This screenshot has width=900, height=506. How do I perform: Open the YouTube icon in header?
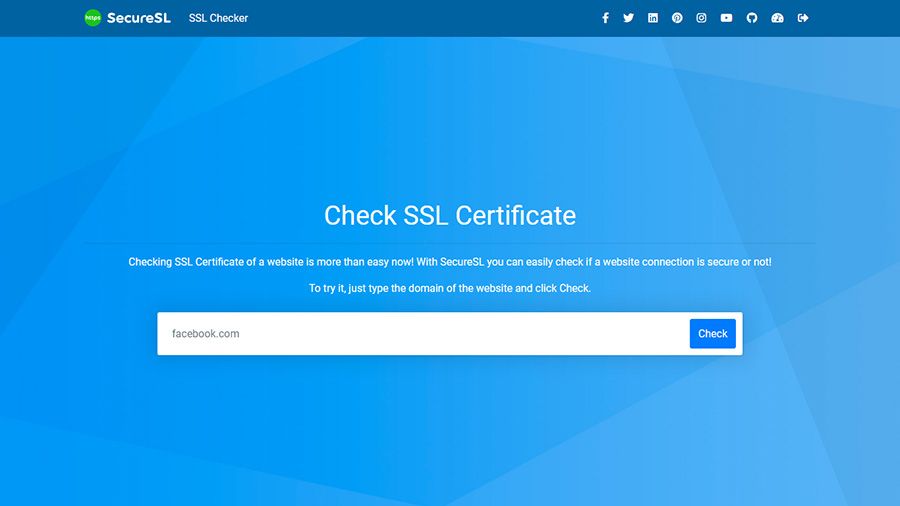pos(726,18)
